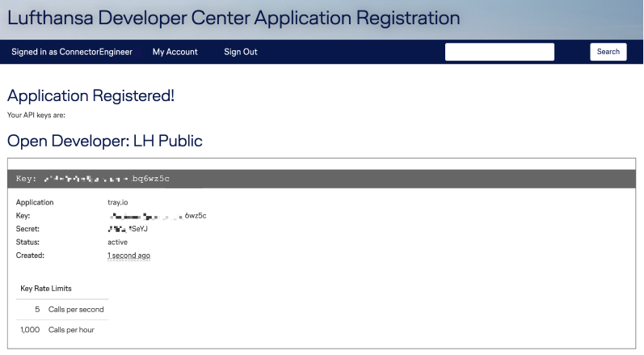
Task: Click the Application field label
Action: tap(35, 202)
